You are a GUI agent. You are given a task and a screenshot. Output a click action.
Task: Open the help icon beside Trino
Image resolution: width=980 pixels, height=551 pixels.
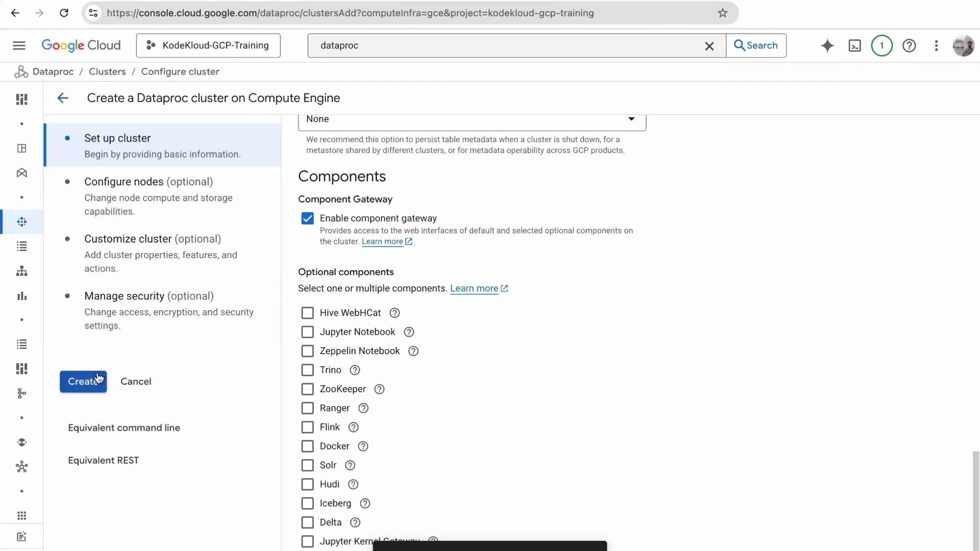(x=355, y=370)
